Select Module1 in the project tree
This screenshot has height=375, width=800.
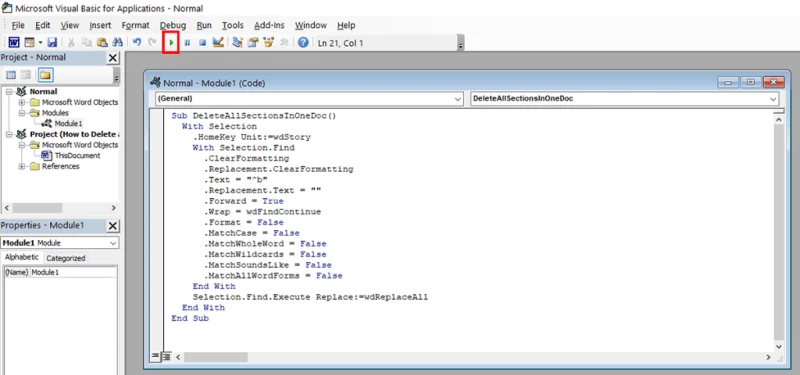[x=68, y=123]
